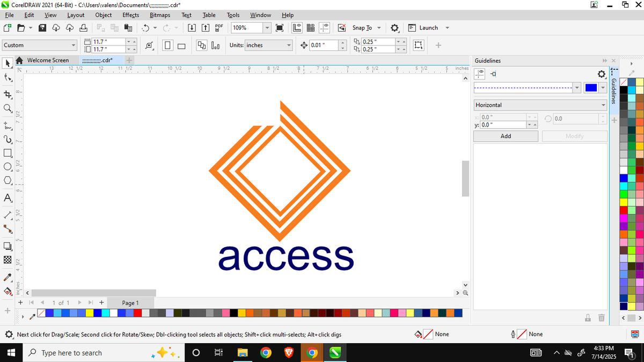The height and width of the screenshot is (362, 644).
Task: Open the Units inches dropdown
Action: click(269, 45)
